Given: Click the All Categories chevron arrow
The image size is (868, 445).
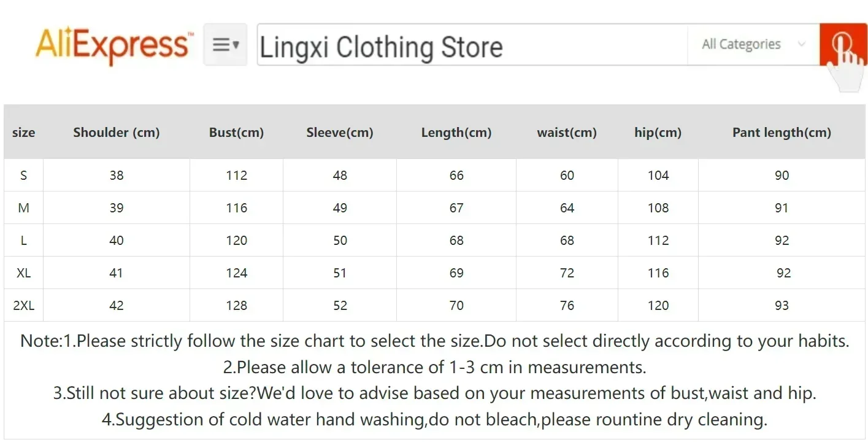Looking at the screenshot, I should click(x=801, y=44).
